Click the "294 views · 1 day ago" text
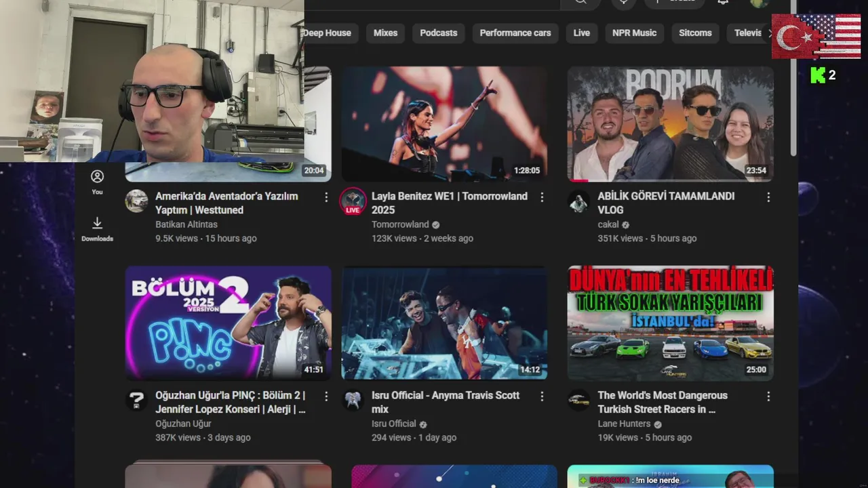Image resolution: width=868 pixels, height=488 pixels. pyautogui.click(x=414, y=438)
